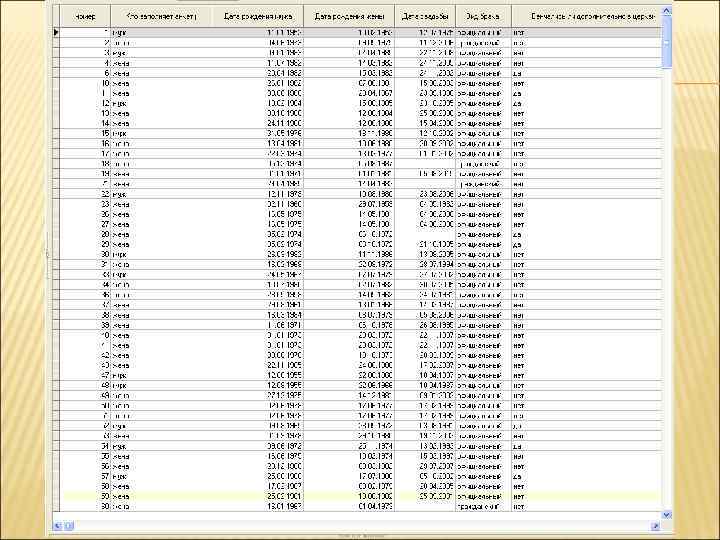Image resolution: width=720 pixels, height=540 pixels.
Task: Click the wedding date cell in row 39
Action: click(425, 326)
